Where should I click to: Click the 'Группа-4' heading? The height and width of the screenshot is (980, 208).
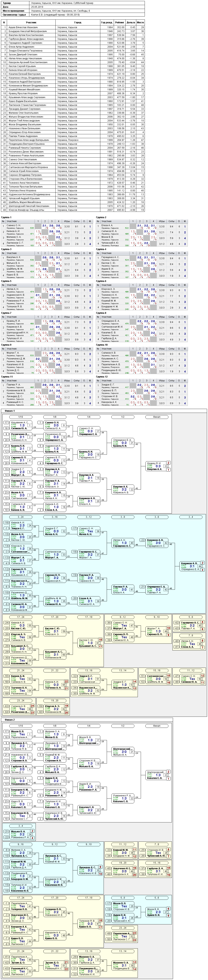pyautogui.click(x=101, y=249)
